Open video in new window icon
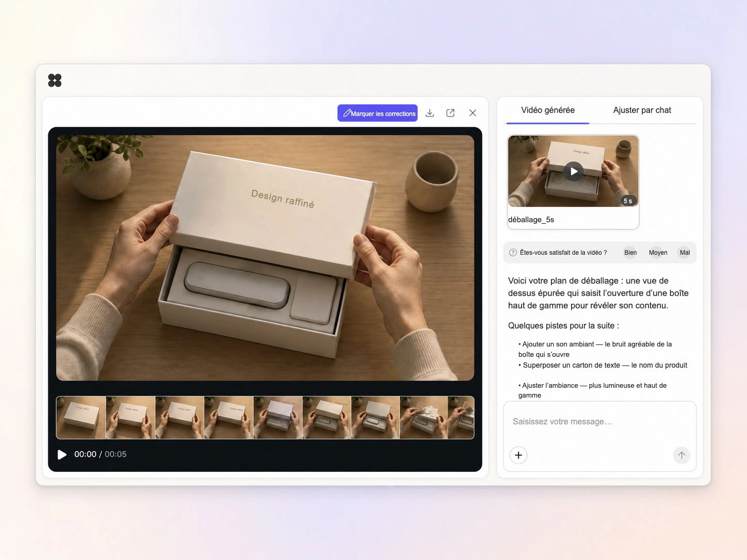This screenshot has width=747, height=560. tap(450, 113)
